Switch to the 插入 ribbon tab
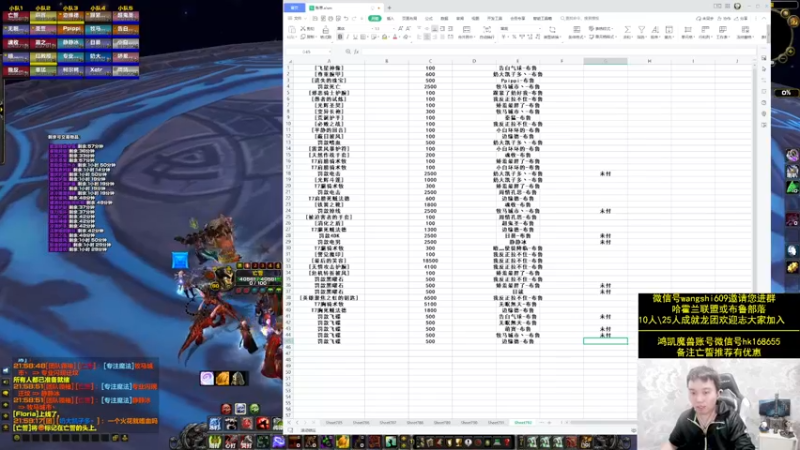 click(390, 19)
